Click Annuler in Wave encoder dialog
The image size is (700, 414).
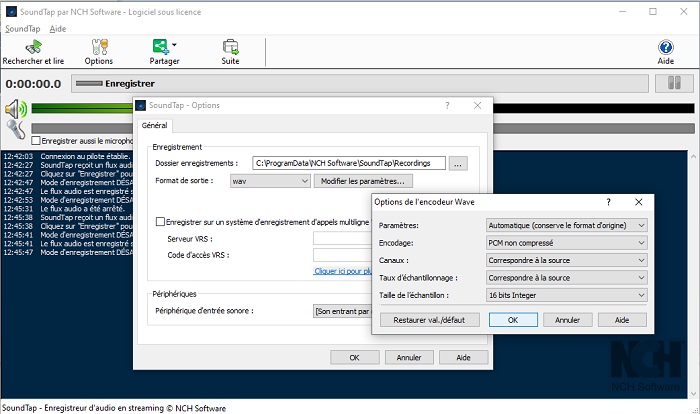(x=567, y=320)
